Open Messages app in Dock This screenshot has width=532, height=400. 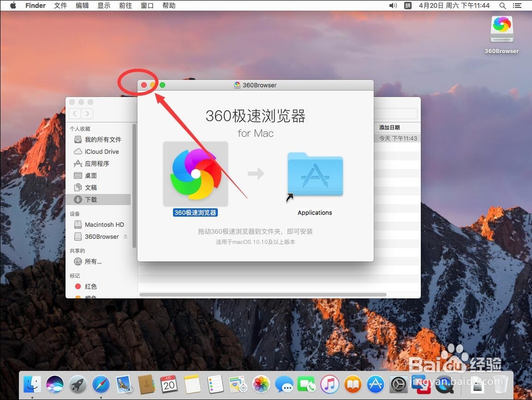(x=284, y=385)
